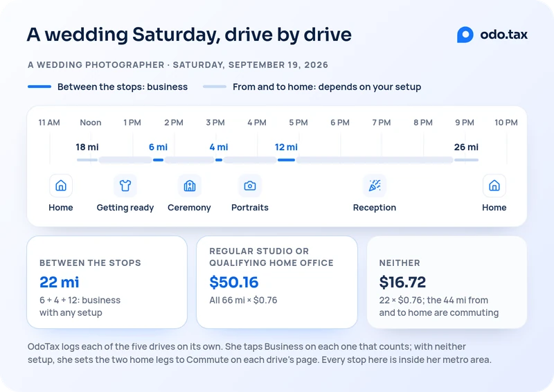
Task: Click the $16.72 deduction value
Action: [402, 282]
